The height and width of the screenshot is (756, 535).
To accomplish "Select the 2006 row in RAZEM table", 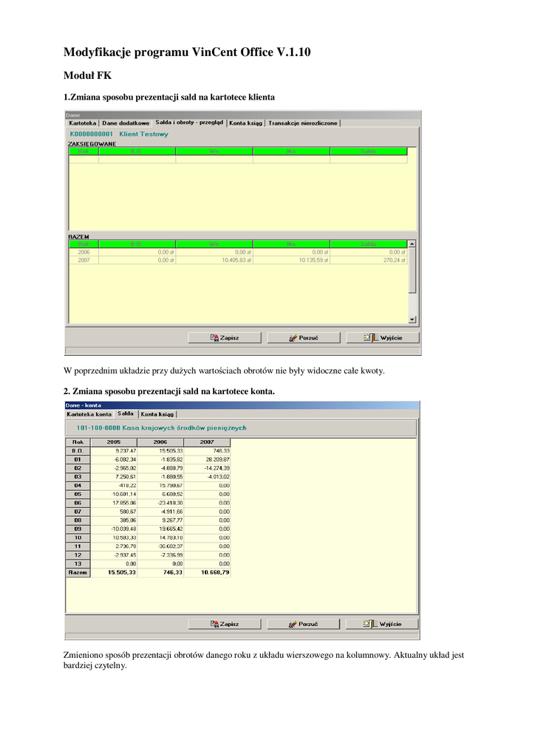I will point(238,252).
